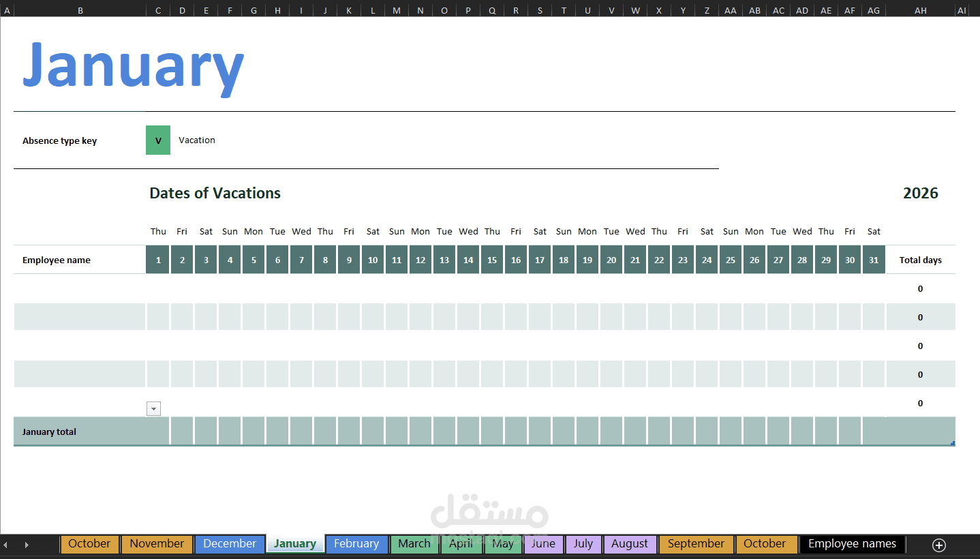The height and width of the screenshot is (559, 980).
Task: Switch to the April sheet tab
Action: 461,544
